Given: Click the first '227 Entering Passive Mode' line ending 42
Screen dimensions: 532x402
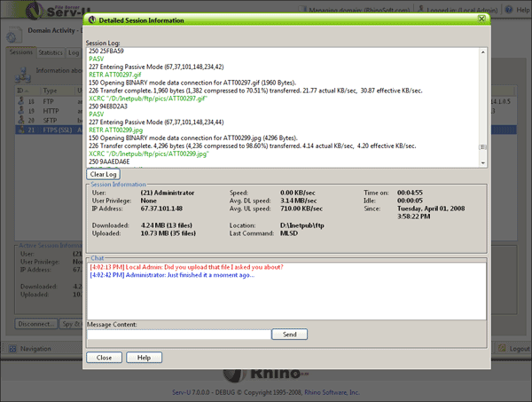Looking at the screenshot, I should (156, 67).
